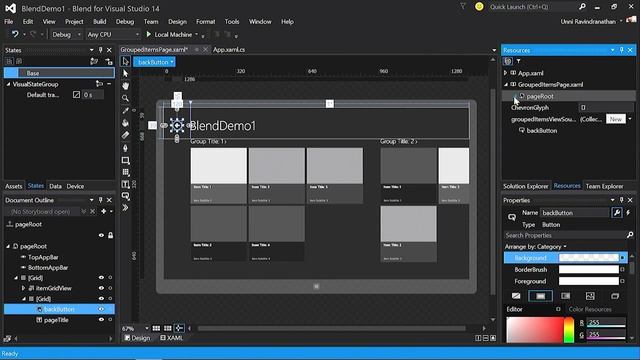Select the Gradient tool
The width and height of the screenshot is (640, 360).
(125, 135)
